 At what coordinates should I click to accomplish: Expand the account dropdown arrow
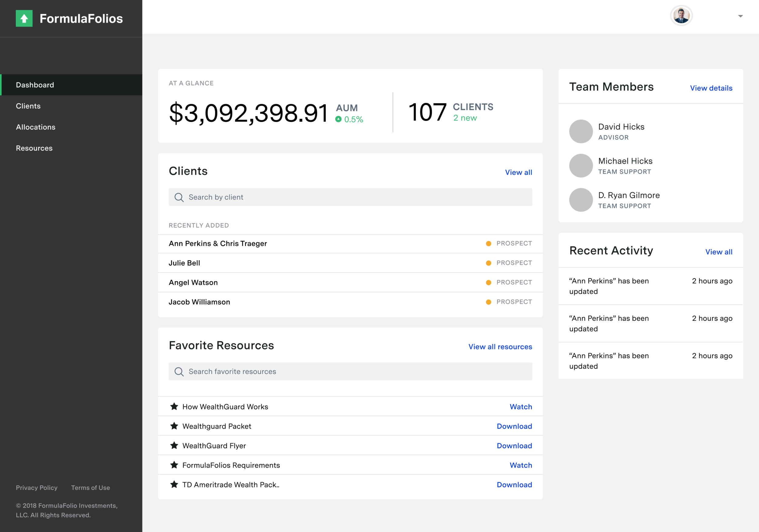point(740,16)
